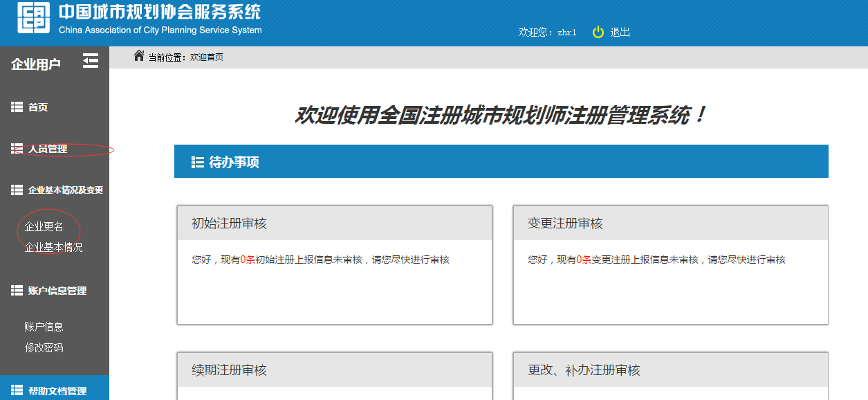Screen dimensions: 868x400
Task: Click the list icon in 待办事项 header
Action: 197,163
